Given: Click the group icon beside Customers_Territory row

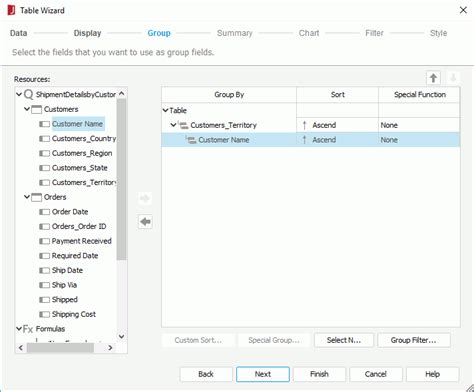Looking at the screenshot, I should [183, 125].
